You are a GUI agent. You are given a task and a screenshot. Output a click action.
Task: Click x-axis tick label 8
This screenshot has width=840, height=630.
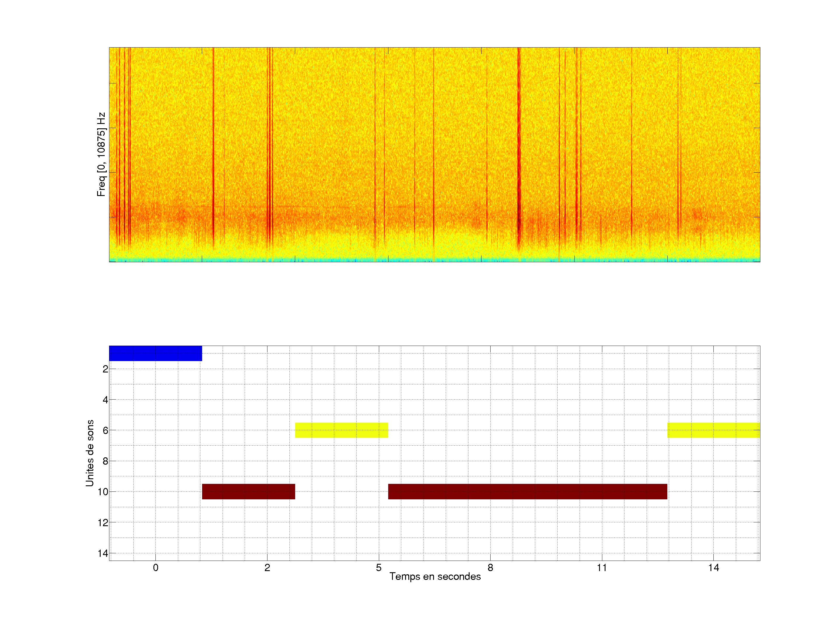coord(490,568)
